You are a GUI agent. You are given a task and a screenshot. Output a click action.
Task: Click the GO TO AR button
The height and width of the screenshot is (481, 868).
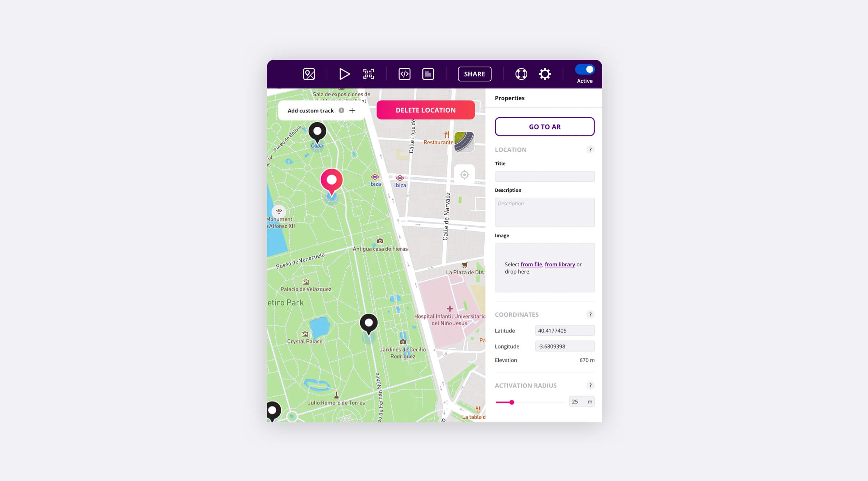point(544,126)
